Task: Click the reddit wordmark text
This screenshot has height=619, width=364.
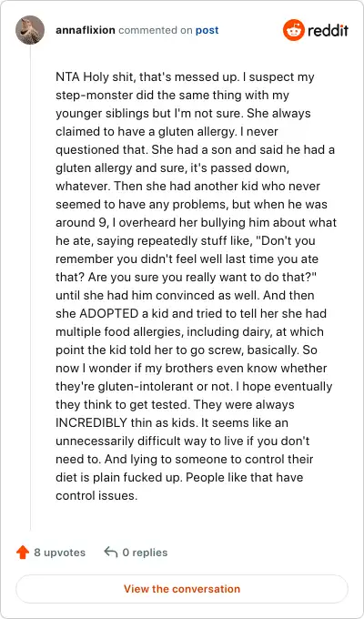Action: point(329,30)
